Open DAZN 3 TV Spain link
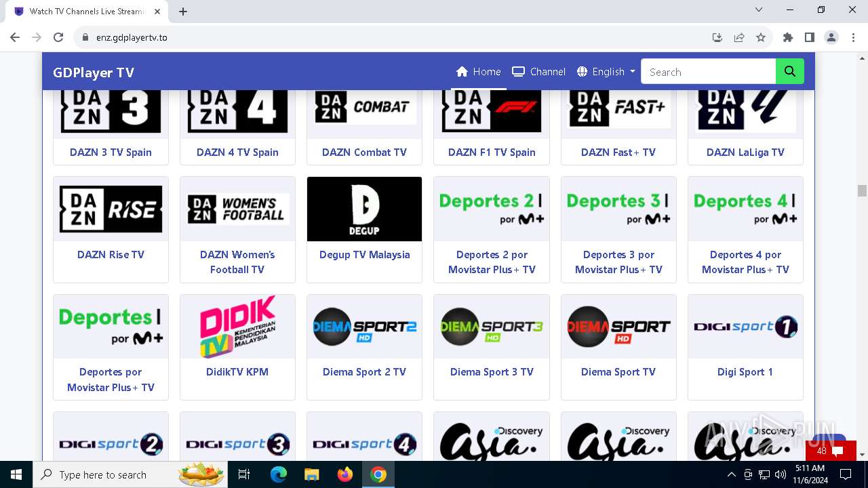868x488 pixels. [111, 152]
